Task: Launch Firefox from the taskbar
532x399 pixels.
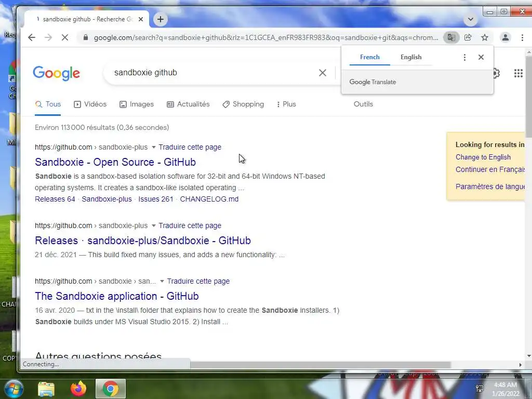Action: [78, 389]
